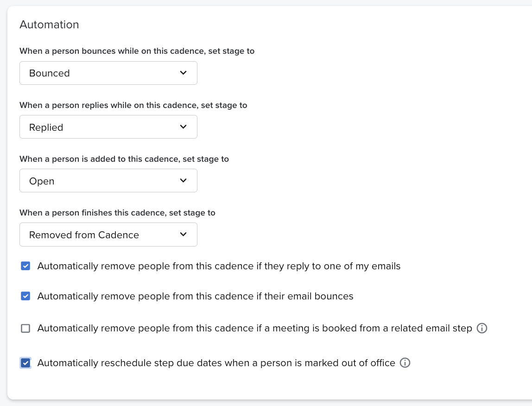Click chevron arrow in Open stage dropdown
532x406 pixels.
click(x=183, y=181)
